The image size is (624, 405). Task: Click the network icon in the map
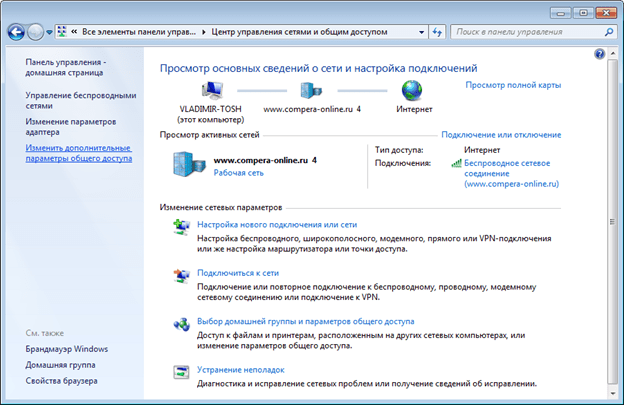coord(311,90)
